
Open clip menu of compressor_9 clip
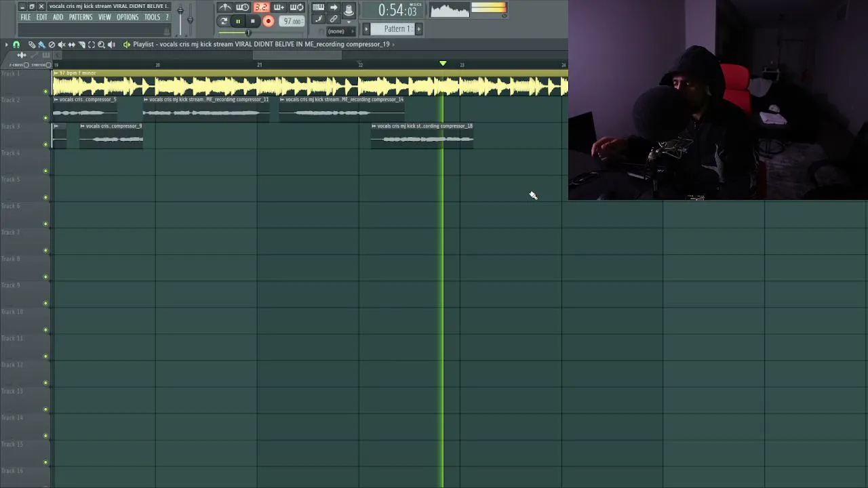coord(83,126)
